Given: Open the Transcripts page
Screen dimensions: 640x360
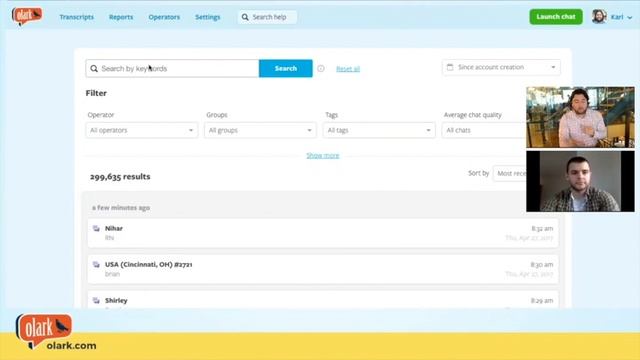Looking at the screenshot, I should (x=76, y=17).
